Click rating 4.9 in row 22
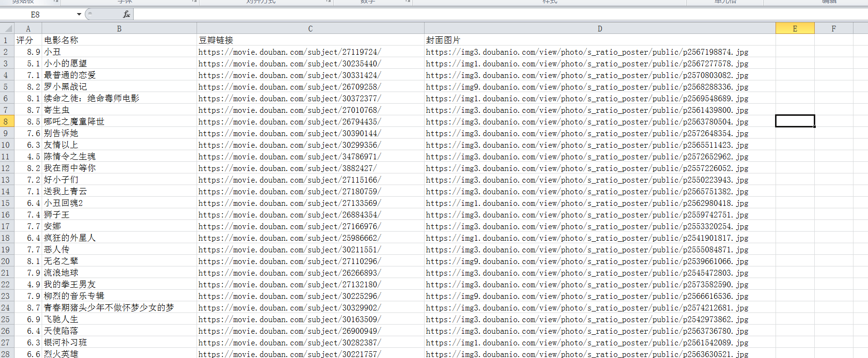Image resolution: width=868 pixels, height=358 pixels. 28,284
